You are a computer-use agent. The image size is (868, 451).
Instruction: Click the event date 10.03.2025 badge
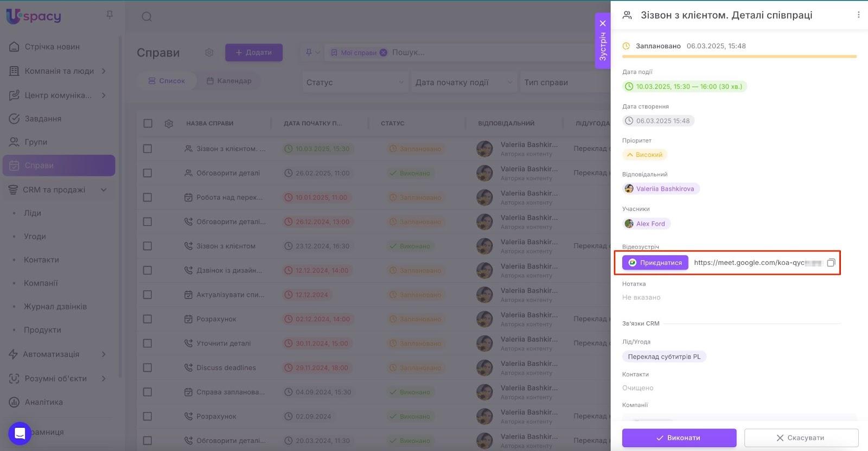coord(685,86)
